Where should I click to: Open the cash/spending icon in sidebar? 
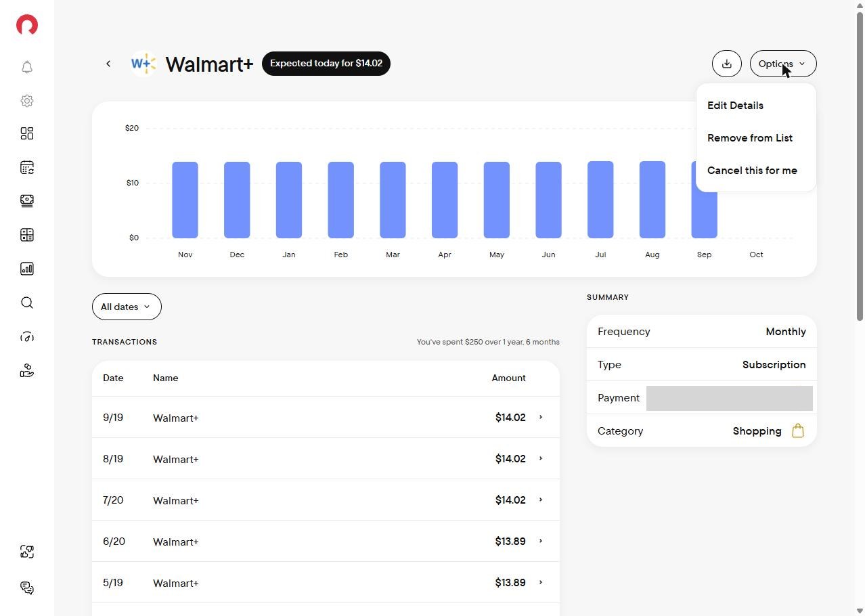pos(27,201)
